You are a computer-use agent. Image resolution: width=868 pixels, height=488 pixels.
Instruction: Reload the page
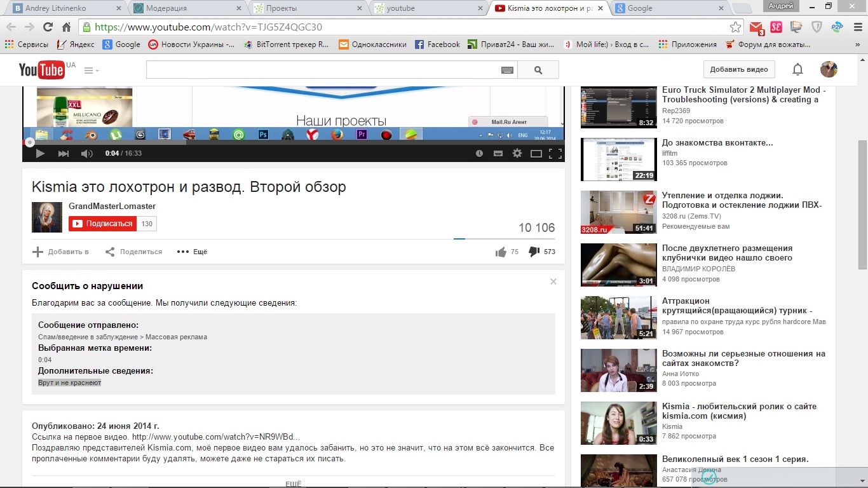click(x=48, y=27)
